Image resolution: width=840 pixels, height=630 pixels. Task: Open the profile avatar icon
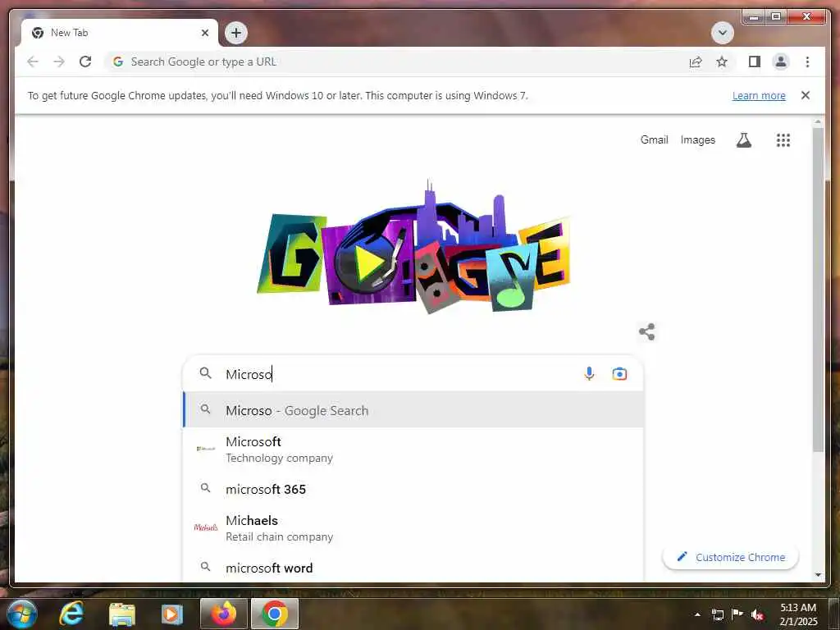pyautogui.click(x=781, y=62)
